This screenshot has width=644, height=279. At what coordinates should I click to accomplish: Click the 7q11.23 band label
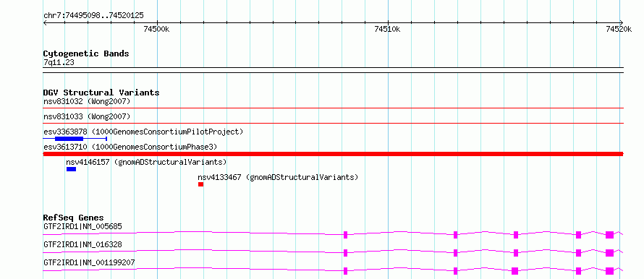coord(59,62)
